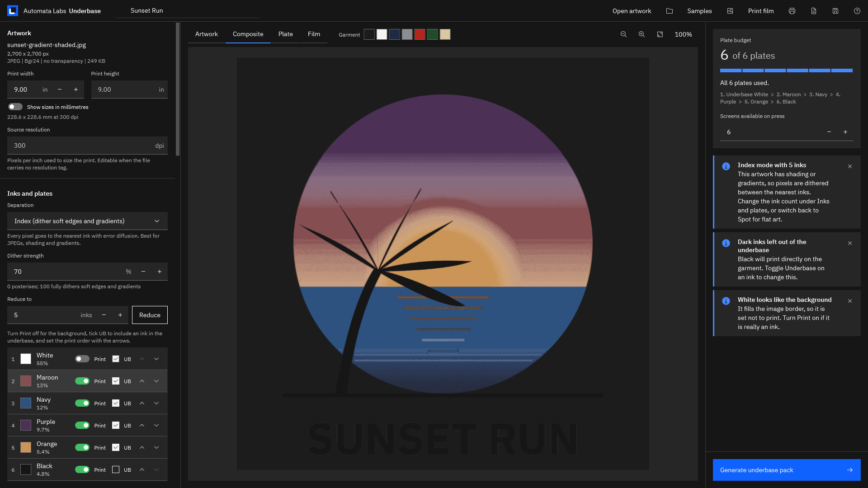The width and height of the screenshot is (868, 488).
Task: Select the navy garment swatch
Action: [x=394, y=34]
